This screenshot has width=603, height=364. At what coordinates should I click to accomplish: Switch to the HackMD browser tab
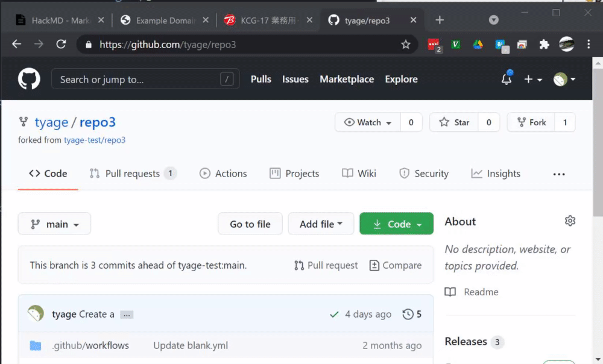[x=60, y=20]
